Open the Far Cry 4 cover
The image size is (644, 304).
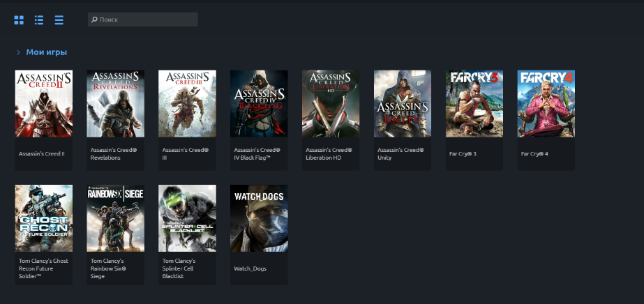(x=546, y=103)
